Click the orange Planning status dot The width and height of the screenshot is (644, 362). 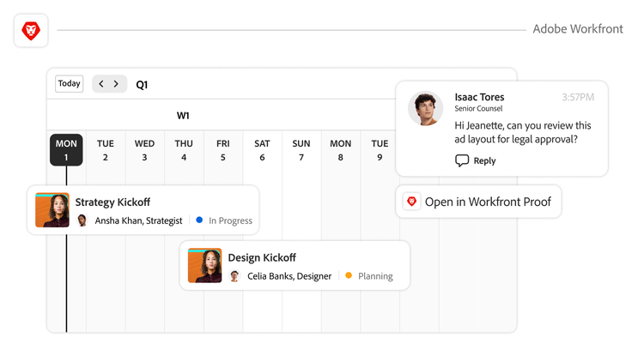coord(349,276)
